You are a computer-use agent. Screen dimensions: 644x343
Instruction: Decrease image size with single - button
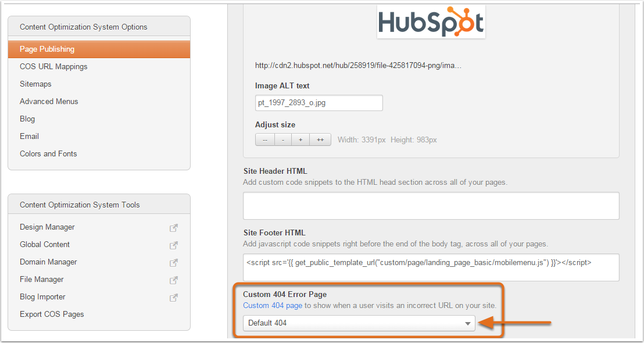[283, 140]
